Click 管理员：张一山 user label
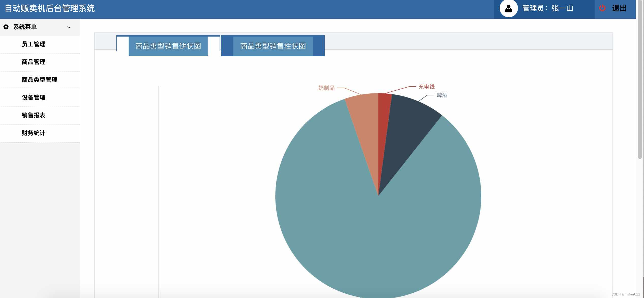This screenshot has height=298, width=644. [548, 8]
